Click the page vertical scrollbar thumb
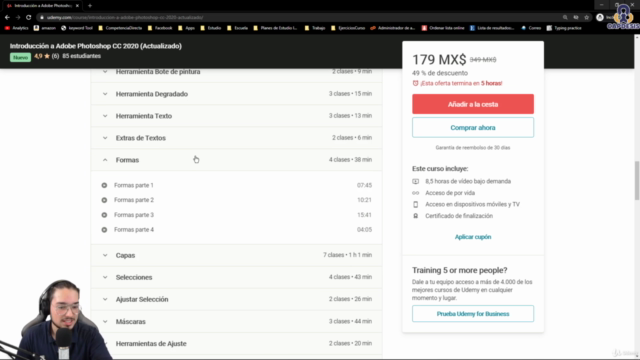Screen dimensions: 640x360 pyautogui.click(x=637, y=180)
